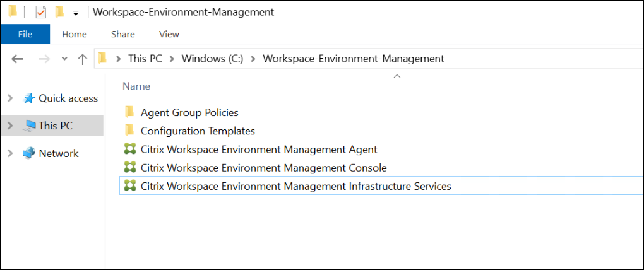
Task: Click the Network icon in the sidebar
Action: point(29,153)
